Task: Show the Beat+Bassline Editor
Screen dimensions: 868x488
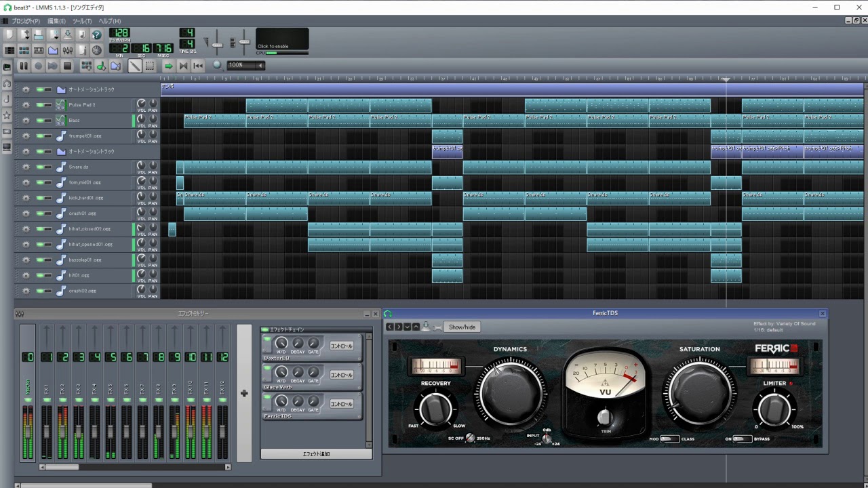Action: pyautogui.click(x=24, y=50)
